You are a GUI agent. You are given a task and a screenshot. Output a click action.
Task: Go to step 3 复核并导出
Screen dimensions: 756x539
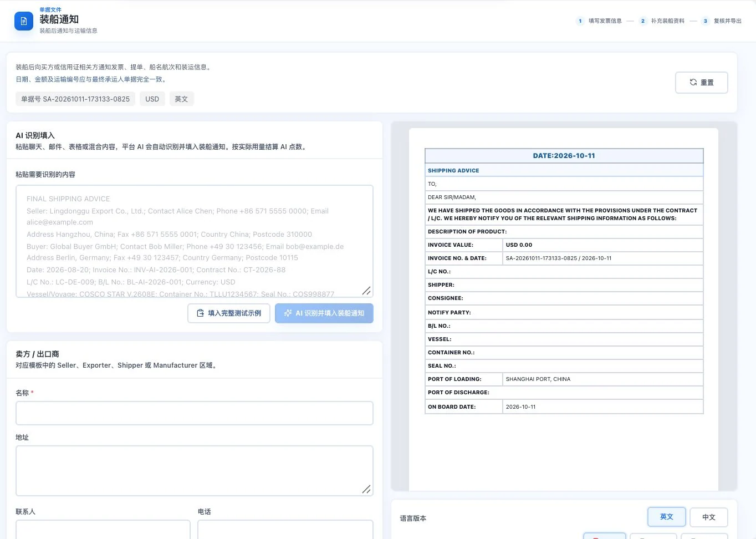click(722, 21)
